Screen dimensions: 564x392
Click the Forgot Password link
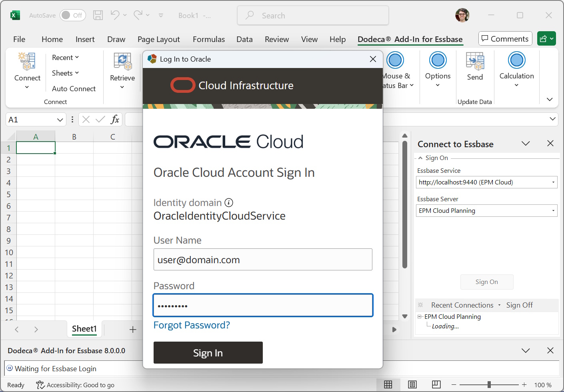(x=192, y=325)
